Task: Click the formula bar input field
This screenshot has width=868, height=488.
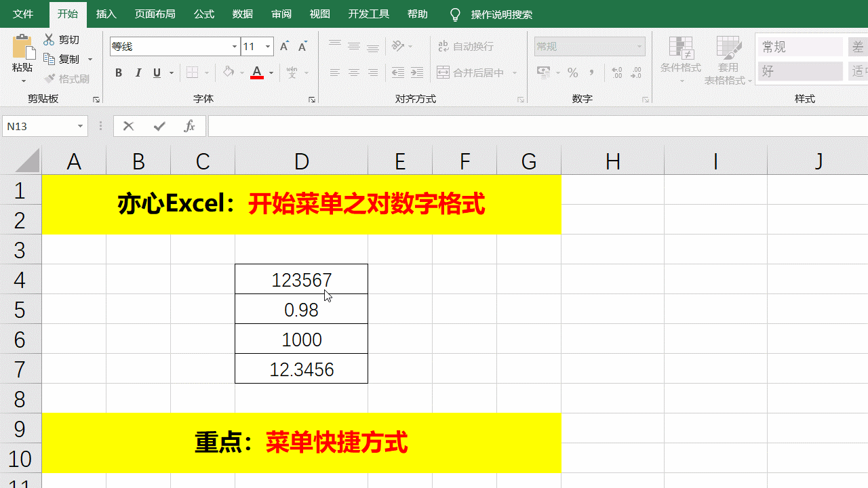Action: (538, 126)
